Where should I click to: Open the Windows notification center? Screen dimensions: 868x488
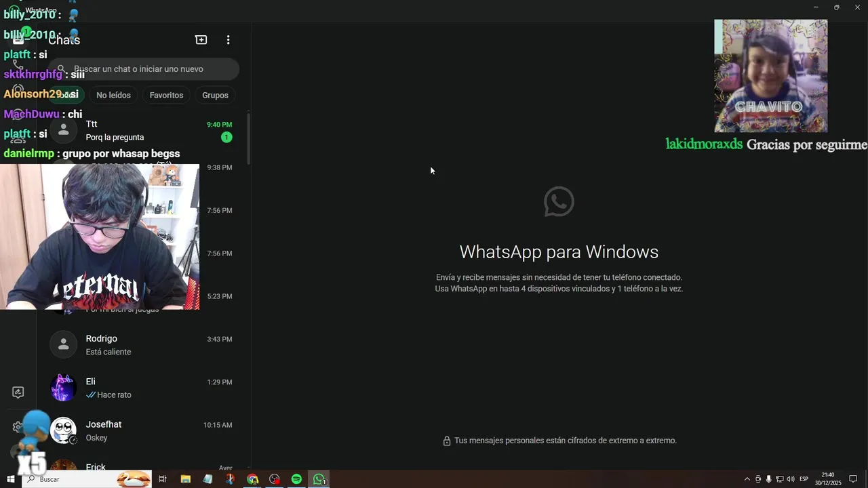pyautogui.click(x=853, y=479)
